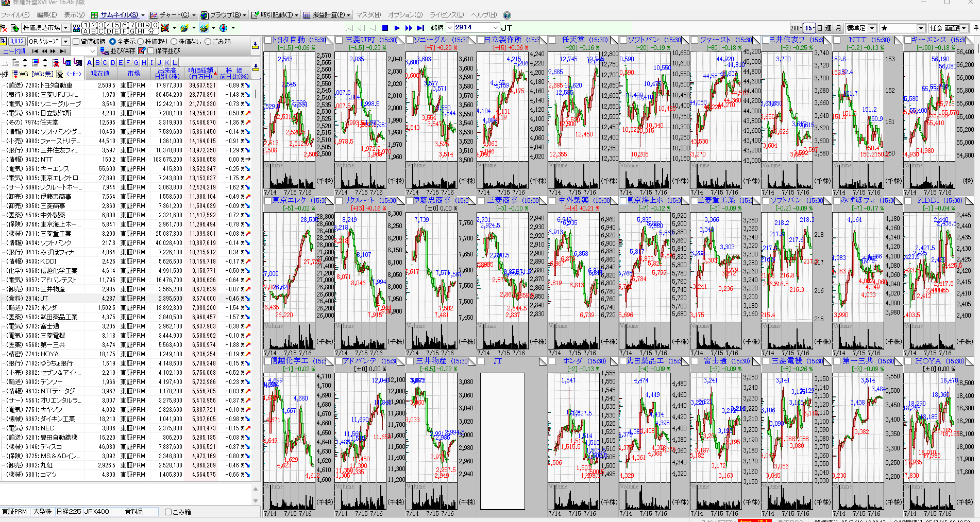The height and width of the screenshot is (522, 980).
Task: Click the cursor with red X icon
Action: coord(4,28)
